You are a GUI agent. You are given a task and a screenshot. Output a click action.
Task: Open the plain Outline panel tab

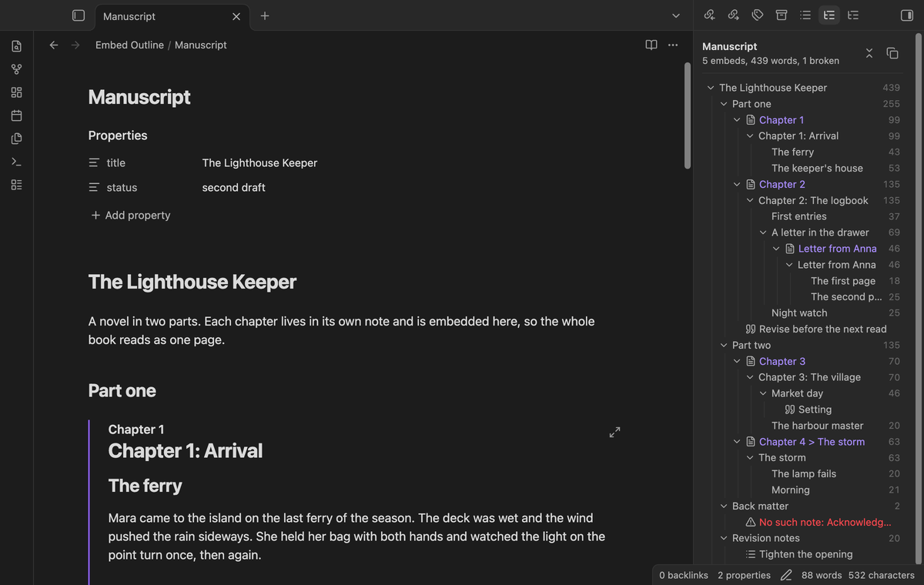click(805, 15)
